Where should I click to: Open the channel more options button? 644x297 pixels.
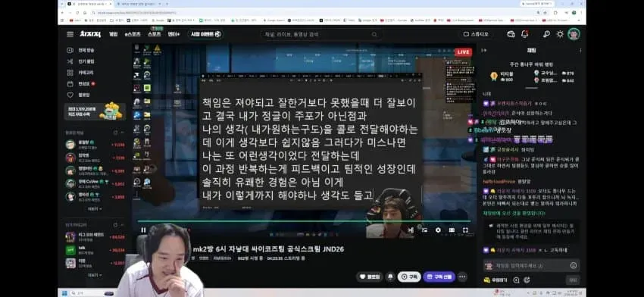click(462, 277)
